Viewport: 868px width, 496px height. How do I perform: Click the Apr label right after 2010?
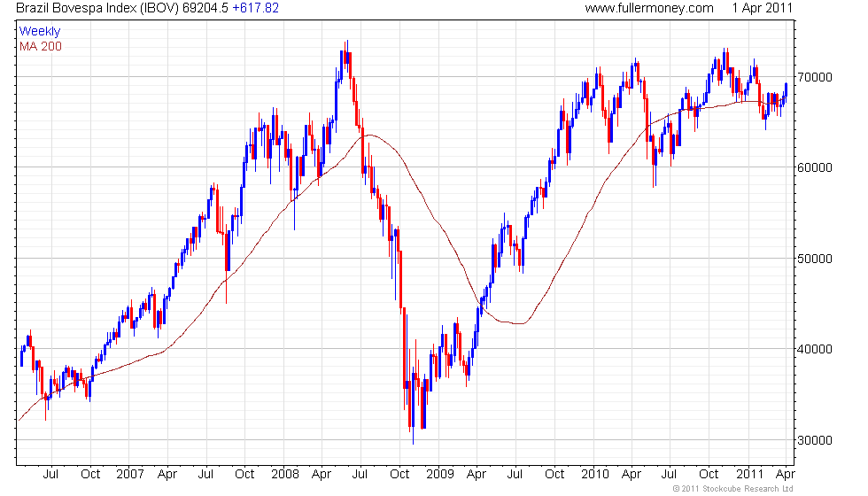[x=631, y=475]
